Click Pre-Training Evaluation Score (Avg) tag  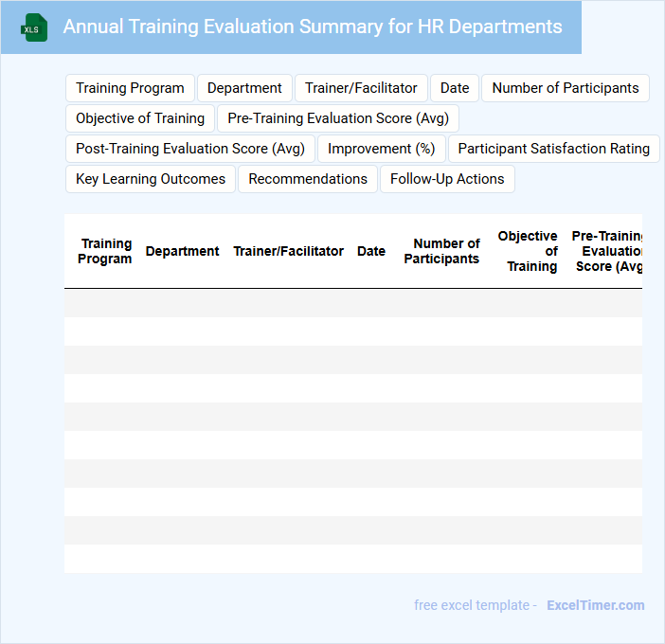338,118
